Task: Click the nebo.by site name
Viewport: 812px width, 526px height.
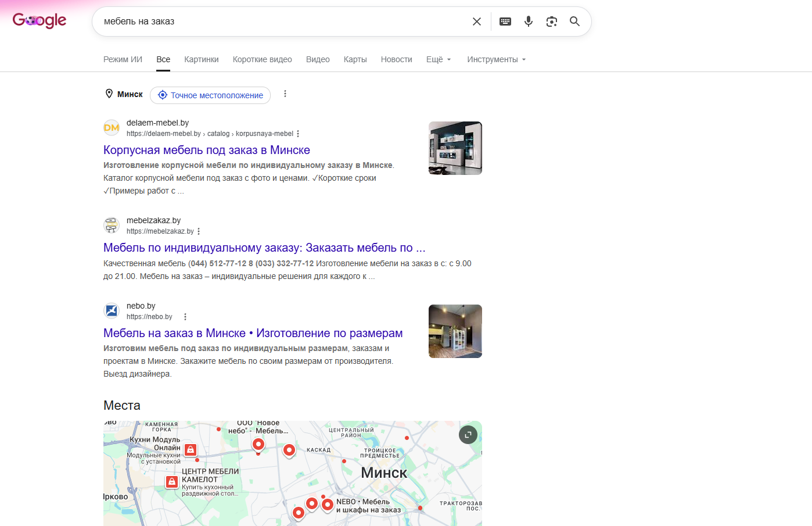Action: [x=141, y=306]
